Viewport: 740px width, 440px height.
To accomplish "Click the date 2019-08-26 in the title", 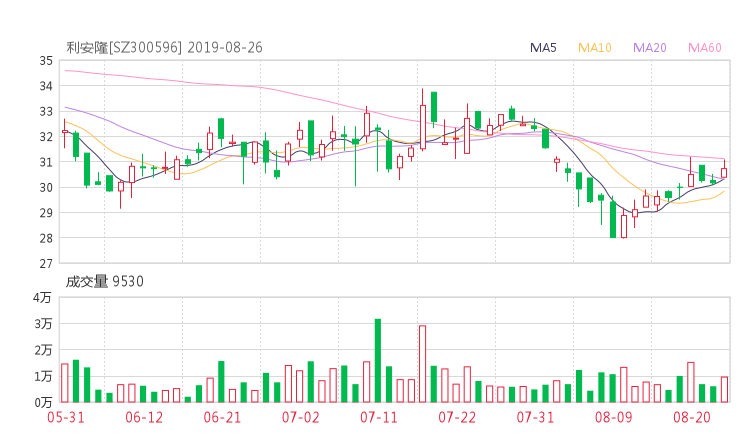I will click(225, 48).
